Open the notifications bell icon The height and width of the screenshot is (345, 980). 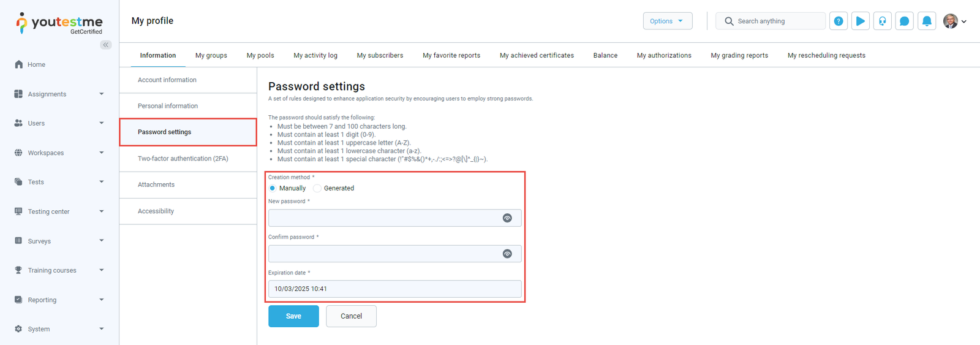tap(927, 21)
